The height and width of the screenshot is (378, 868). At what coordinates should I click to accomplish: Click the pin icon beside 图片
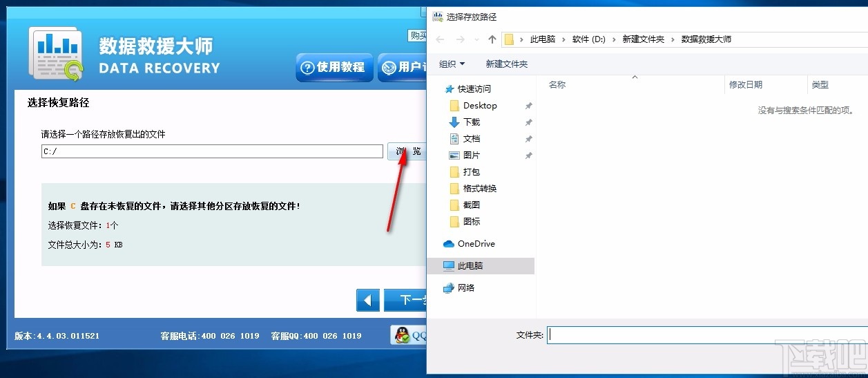click(528, 155)
